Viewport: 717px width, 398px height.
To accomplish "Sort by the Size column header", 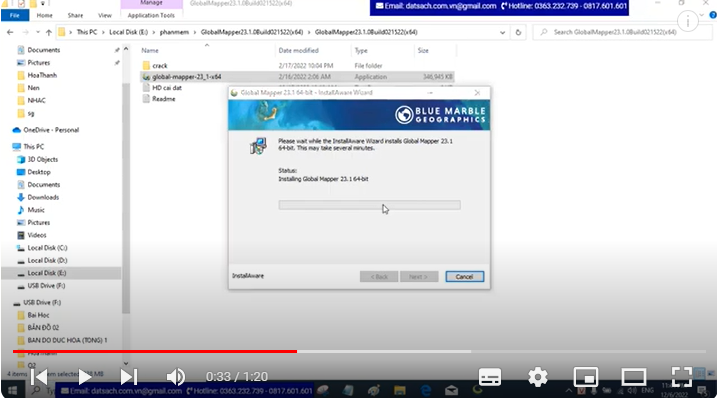I will click(423, 51).
